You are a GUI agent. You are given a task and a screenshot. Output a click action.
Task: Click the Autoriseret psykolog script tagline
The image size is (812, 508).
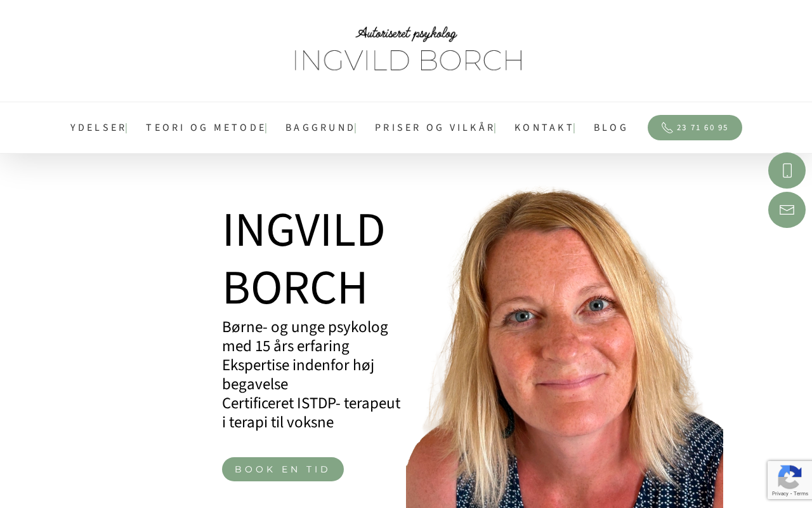[x=407, y=34]
